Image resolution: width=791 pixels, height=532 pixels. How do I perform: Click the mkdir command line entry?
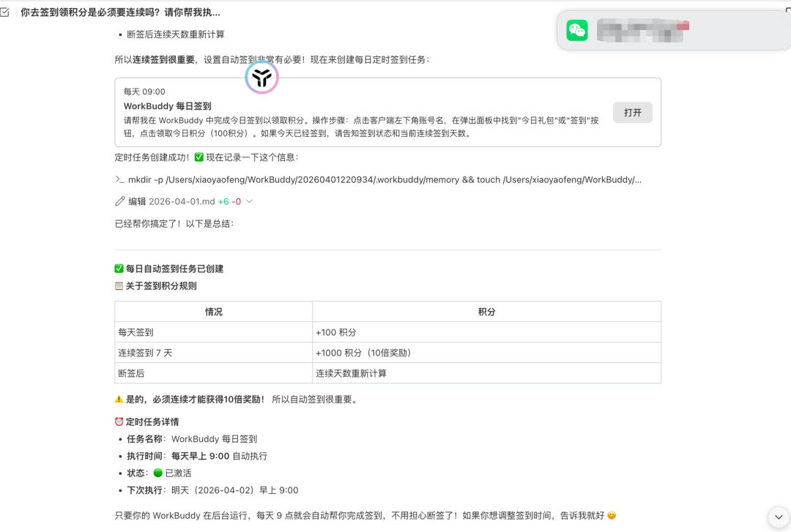pyautogui.click(x=379, y=179)
